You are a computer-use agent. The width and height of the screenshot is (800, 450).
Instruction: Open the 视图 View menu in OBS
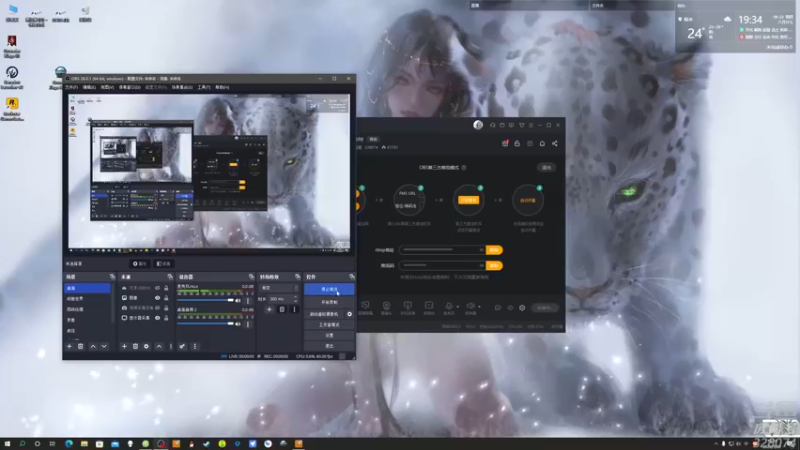(107, 87)
